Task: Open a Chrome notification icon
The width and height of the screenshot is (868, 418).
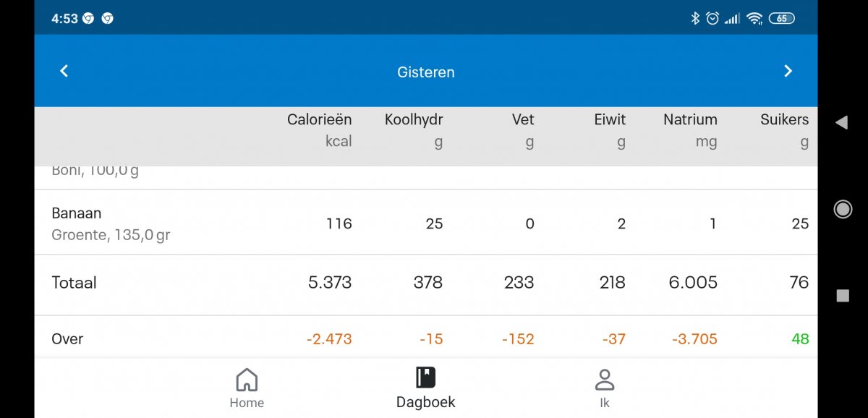Action: tap(88, 18)
